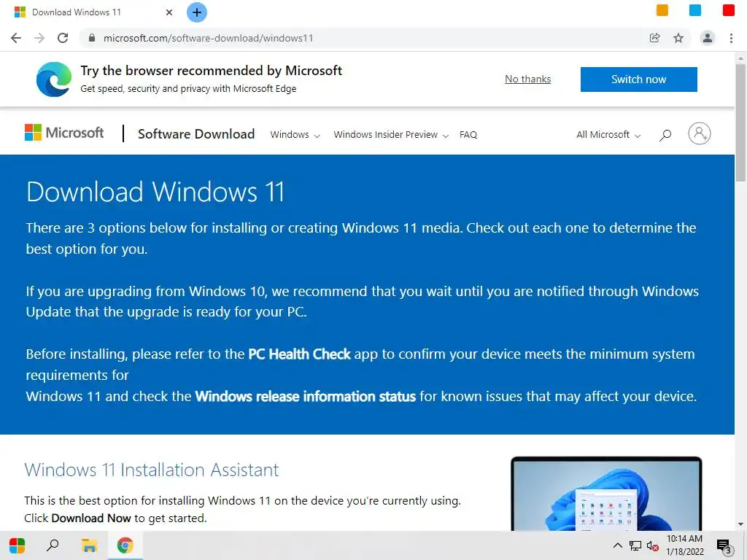The image size is (747, 560).
Task: Open a new browser tab
Action: tap(197, 12)
